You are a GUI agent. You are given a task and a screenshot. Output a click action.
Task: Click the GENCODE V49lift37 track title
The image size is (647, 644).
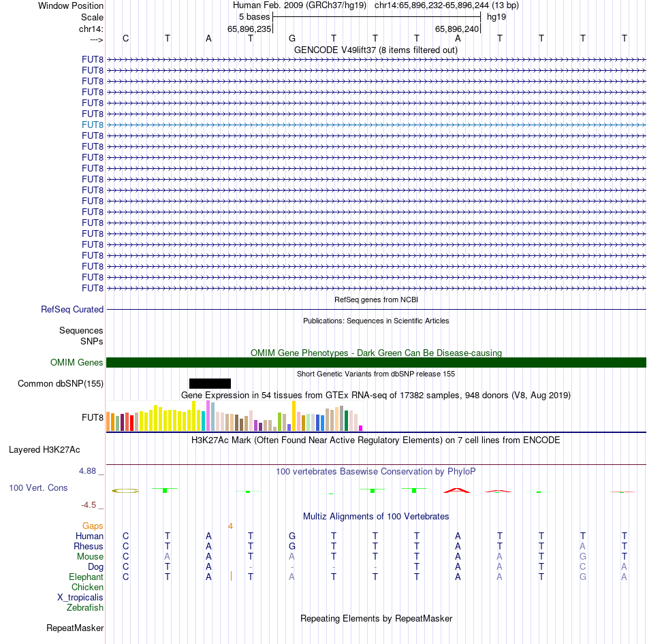pyautogui.click(x=375, y=50)
